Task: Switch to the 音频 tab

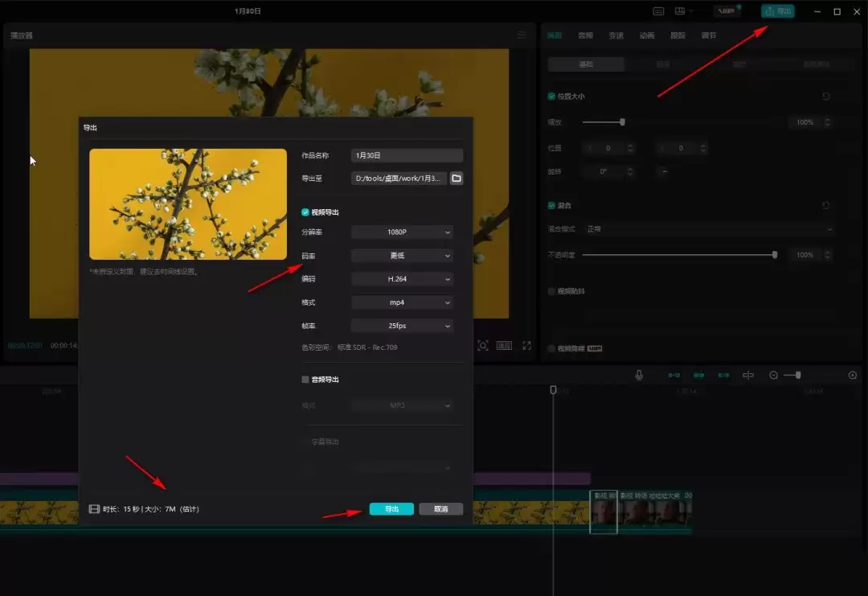Action: click(585, 35)
